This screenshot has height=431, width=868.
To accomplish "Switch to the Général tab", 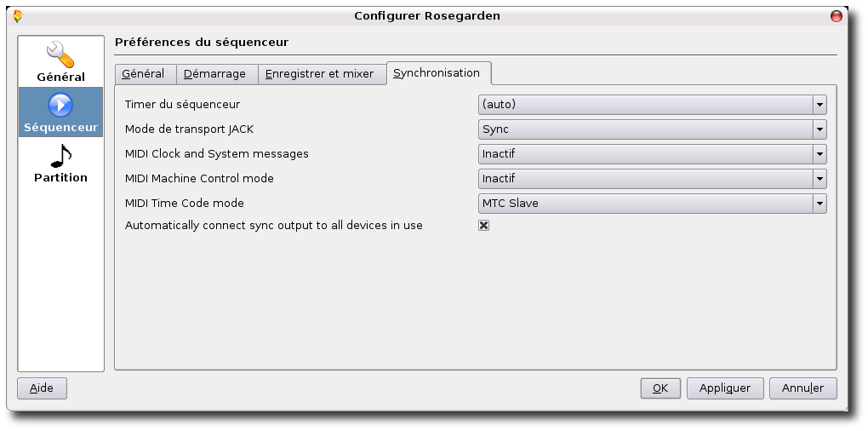I will pos(146,74).
